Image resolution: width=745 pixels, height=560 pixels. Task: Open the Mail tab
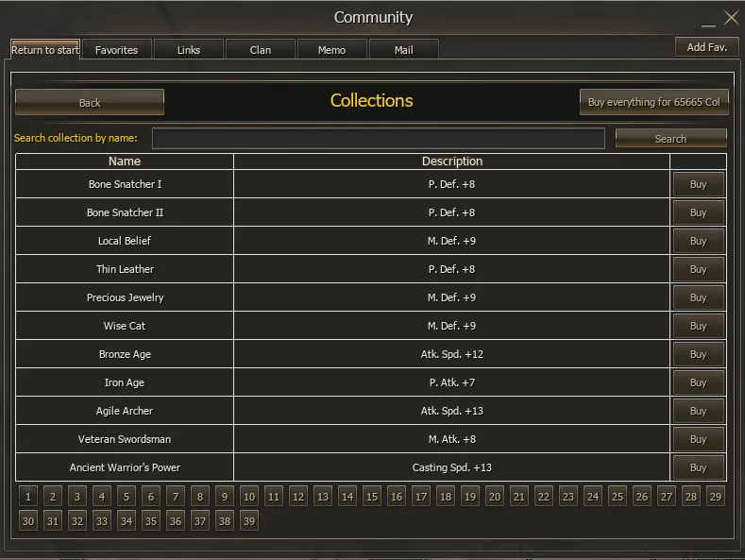[x=403, y=50]
